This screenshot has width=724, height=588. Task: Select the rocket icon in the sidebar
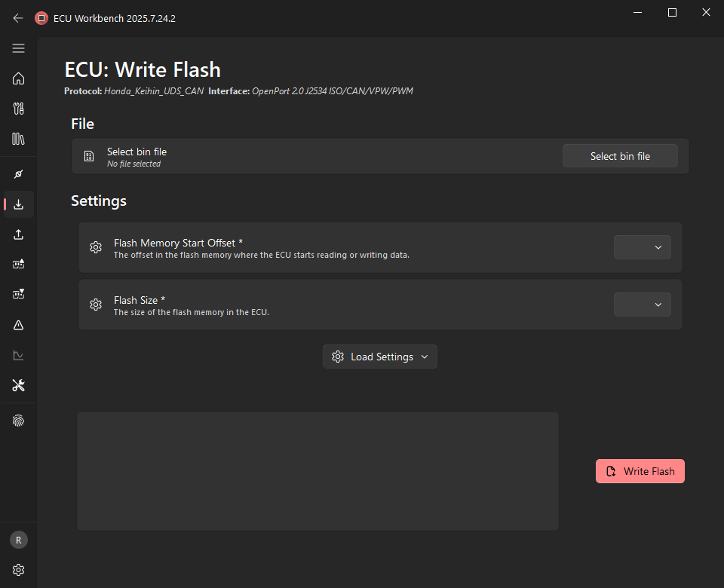[x=18, y=174]
